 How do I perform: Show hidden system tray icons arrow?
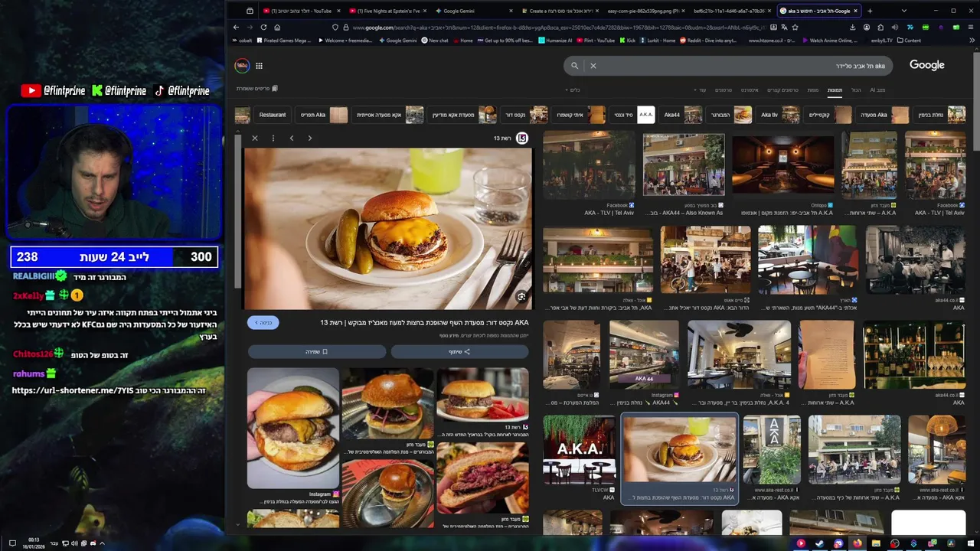102,543
